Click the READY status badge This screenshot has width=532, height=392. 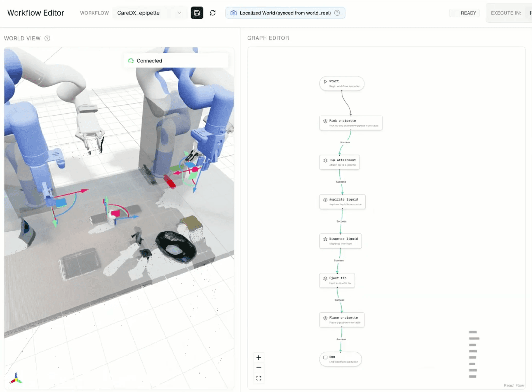coord(464,13)
